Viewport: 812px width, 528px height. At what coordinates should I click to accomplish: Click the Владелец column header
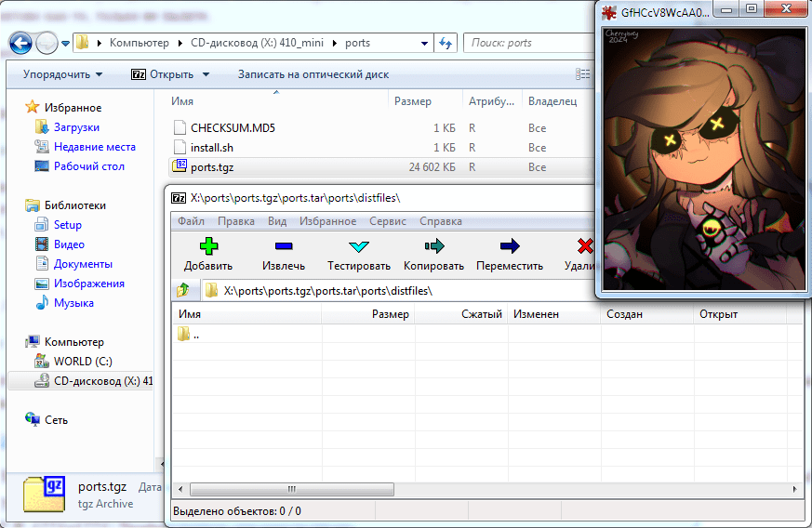coord(552,101)
